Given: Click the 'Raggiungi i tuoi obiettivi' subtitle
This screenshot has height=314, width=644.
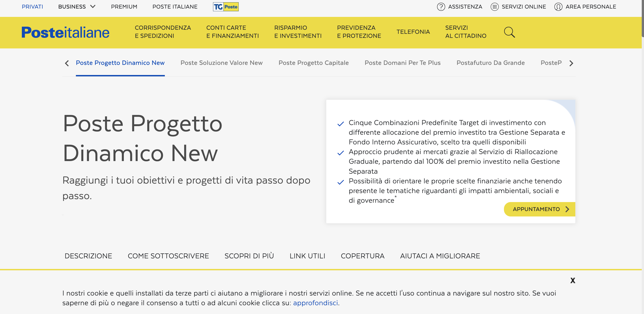Looking at the screenshot, I should point(186,188).
